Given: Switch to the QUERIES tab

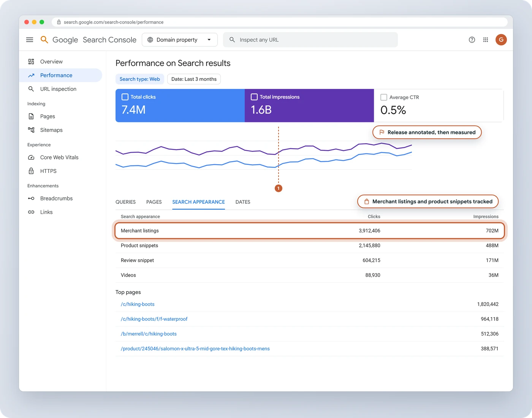Looking at the screenshot, I should pos(125,202).
